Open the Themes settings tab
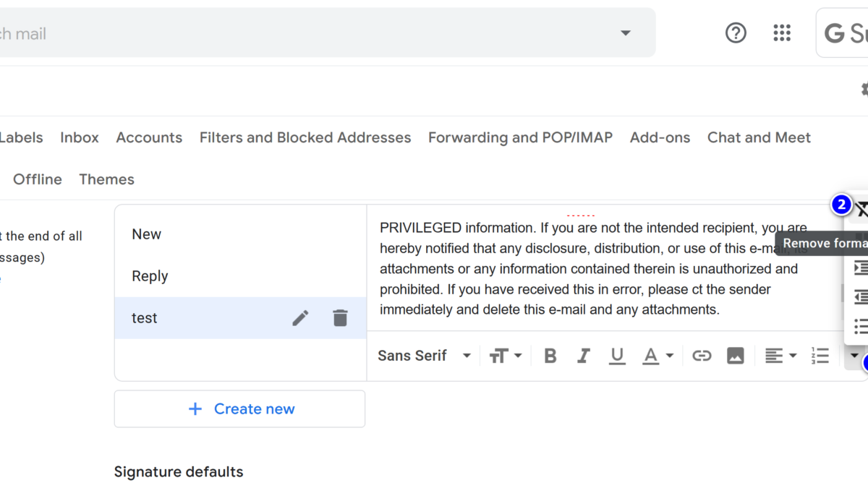Image resolution: width=868 pixels, height=488 pixels. point(106,179)
